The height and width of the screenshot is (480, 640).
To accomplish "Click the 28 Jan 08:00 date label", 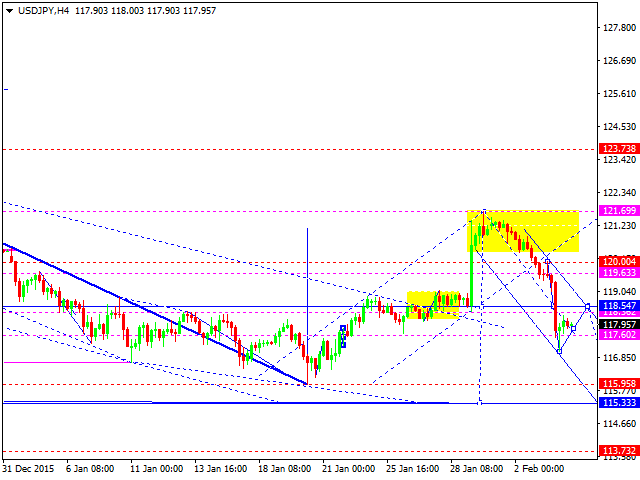I will pyautogui.click(x=477, y=467).
